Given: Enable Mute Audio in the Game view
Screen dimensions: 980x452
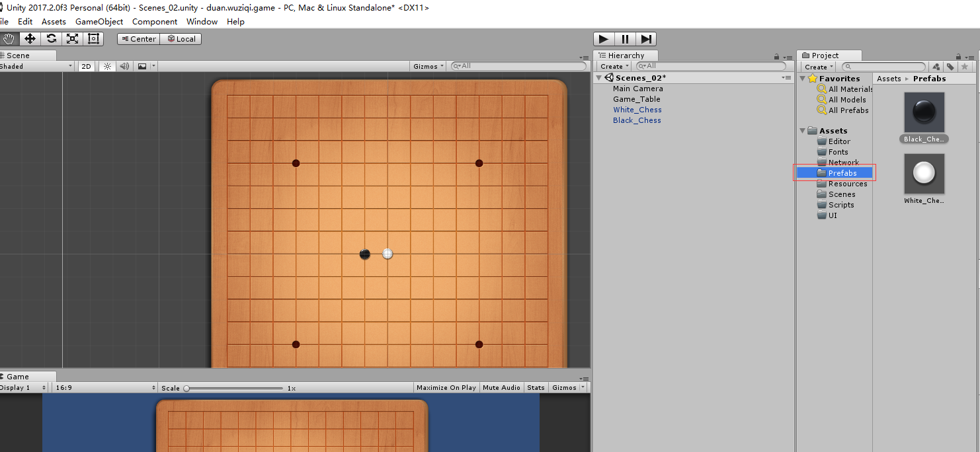Looking at the screenshot, I should tap(501, 387).
